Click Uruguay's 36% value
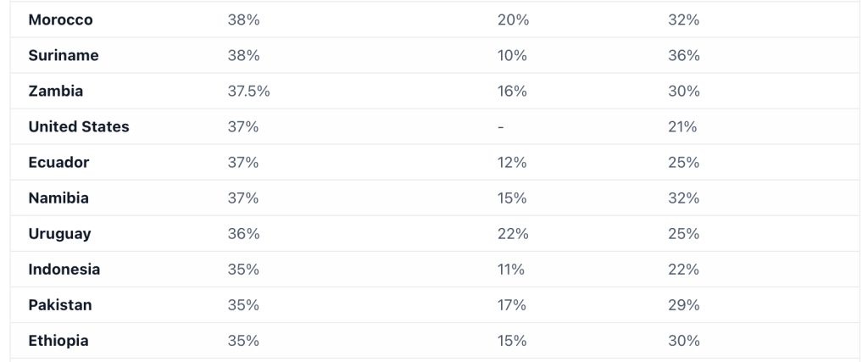The width and height of the screenshot is (868, 362). (243, 233)
